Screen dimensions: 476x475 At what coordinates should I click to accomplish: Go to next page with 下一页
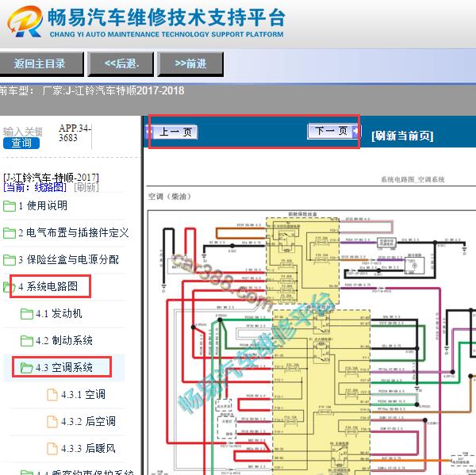pyautogui.click(x=334, y=132)
